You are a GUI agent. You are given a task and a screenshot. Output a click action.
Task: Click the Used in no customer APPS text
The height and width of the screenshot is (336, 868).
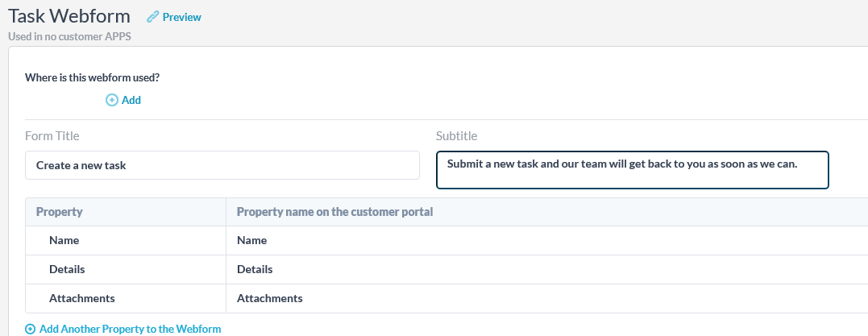[x=69, y=37]
